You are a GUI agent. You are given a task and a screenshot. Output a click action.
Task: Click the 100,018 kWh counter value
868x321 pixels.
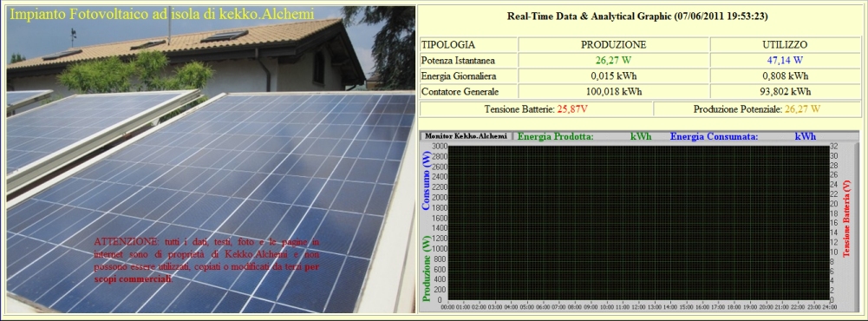(x=613, y=91)
